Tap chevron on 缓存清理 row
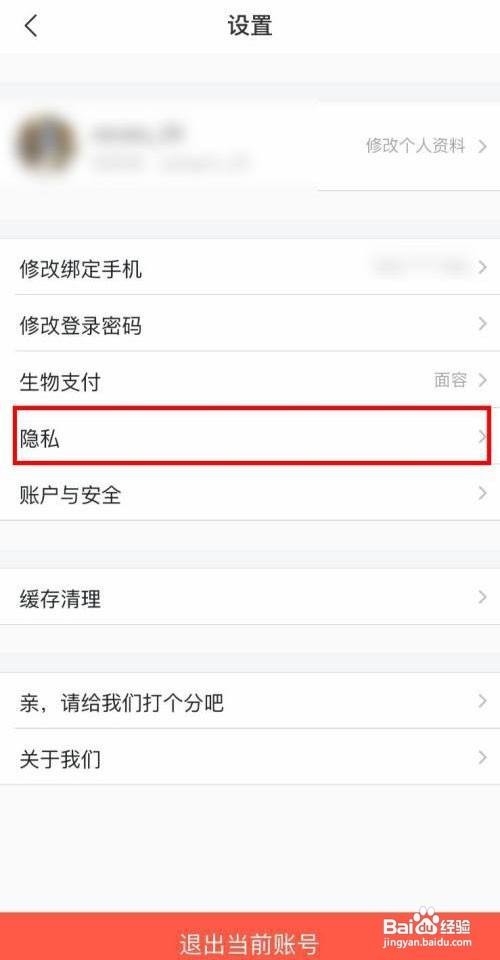The width and height of the screenshot is (500, 960). (482, 597)
